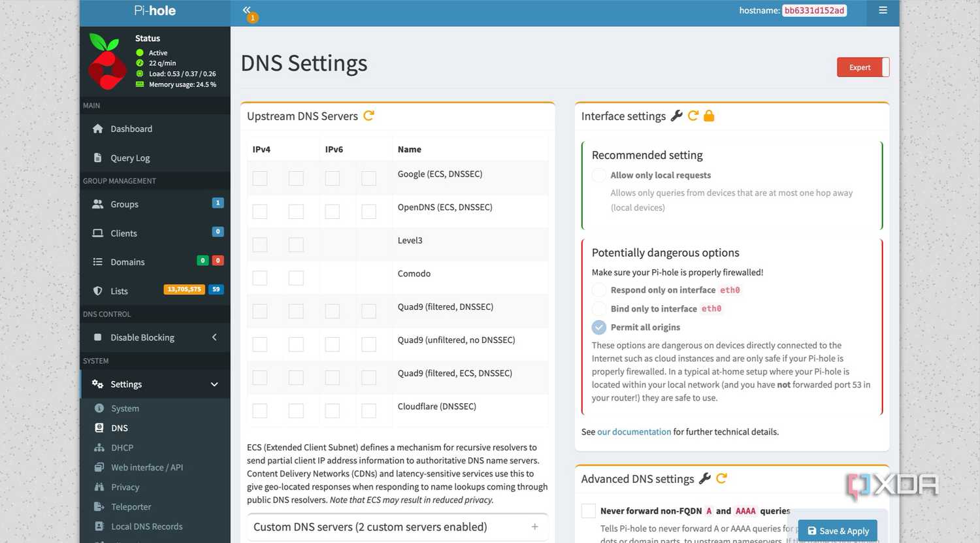Check first IPv4 box for Google
The width and height of the screenshot is (980, 543).
[260, 178]
